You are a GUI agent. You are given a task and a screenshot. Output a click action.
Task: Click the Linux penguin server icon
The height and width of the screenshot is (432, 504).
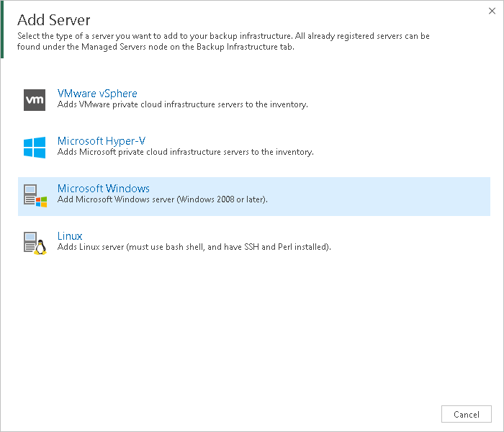(35, 243)
